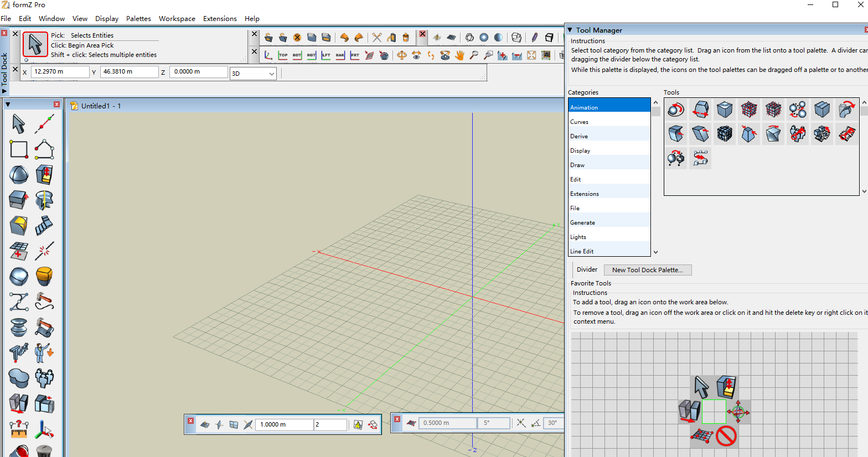Close the snap options floating palette
The height and width of the screenshot is (457, 868).
(397, 419)
